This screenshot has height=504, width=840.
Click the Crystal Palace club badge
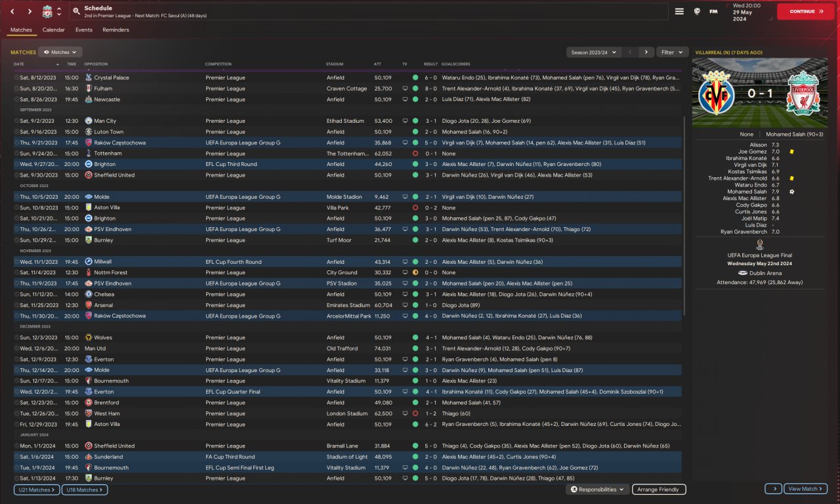coord(89,77)
